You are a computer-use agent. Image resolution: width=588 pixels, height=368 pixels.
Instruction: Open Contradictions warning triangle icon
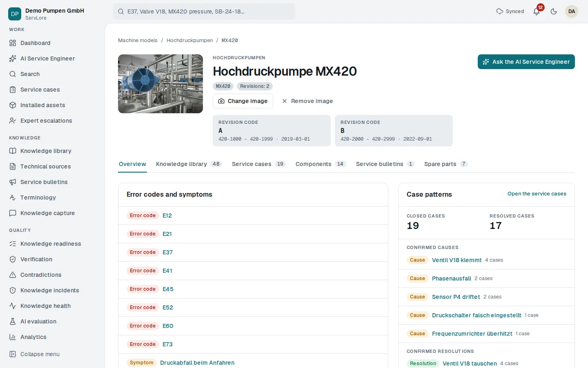point(13,275)
